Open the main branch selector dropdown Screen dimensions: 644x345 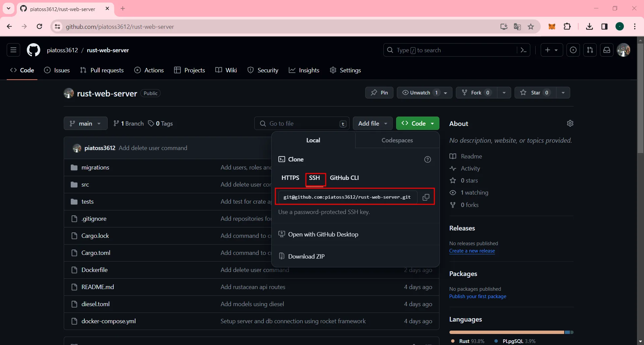tap(86, 124)
